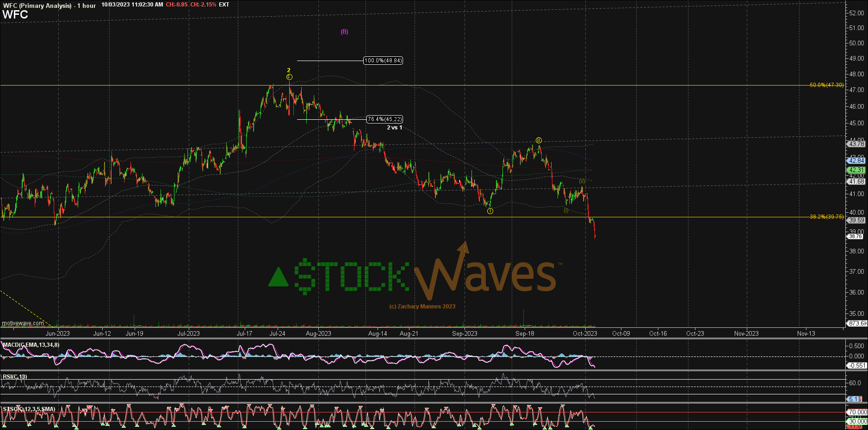
Task: Click the 2 vs 1 annotation text
Action: tap(395, 128)
